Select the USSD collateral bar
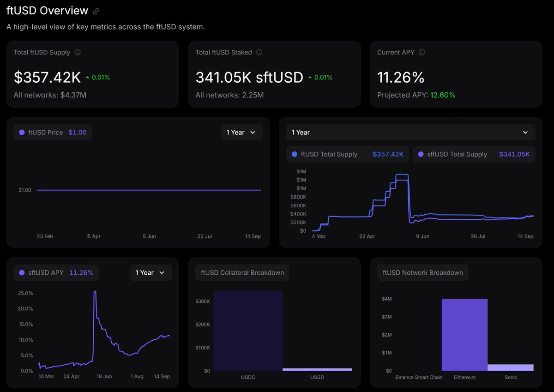 pyautogui.click(x=317, y=369)
